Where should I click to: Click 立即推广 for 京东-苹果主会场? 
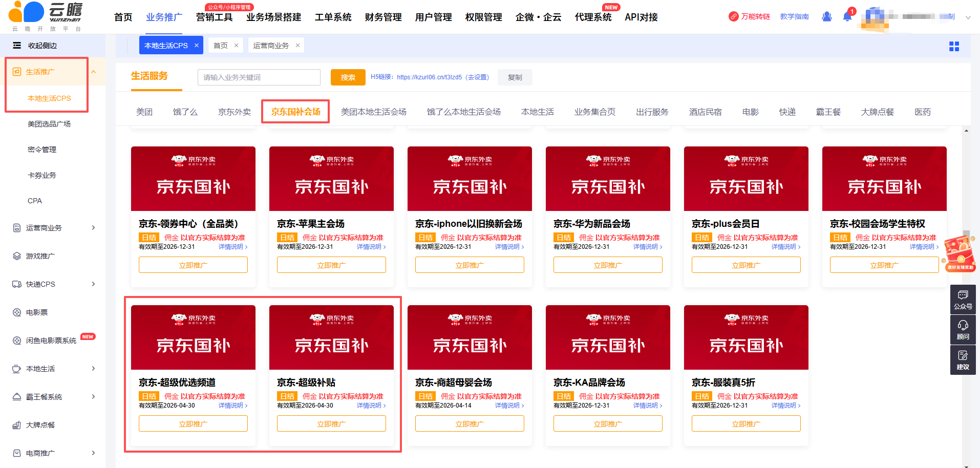click(331, 265)
